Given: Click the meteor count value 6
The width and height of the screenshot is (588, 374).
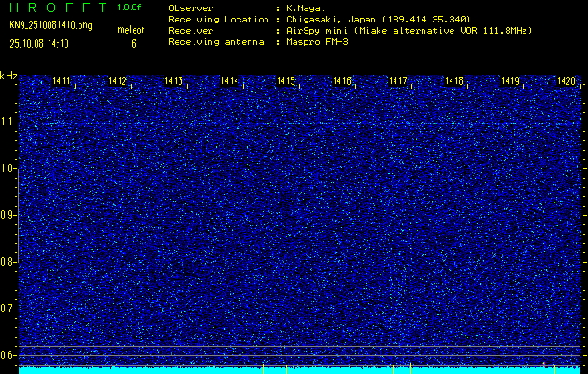Looking at the screenshot, I should click(133, 43).
